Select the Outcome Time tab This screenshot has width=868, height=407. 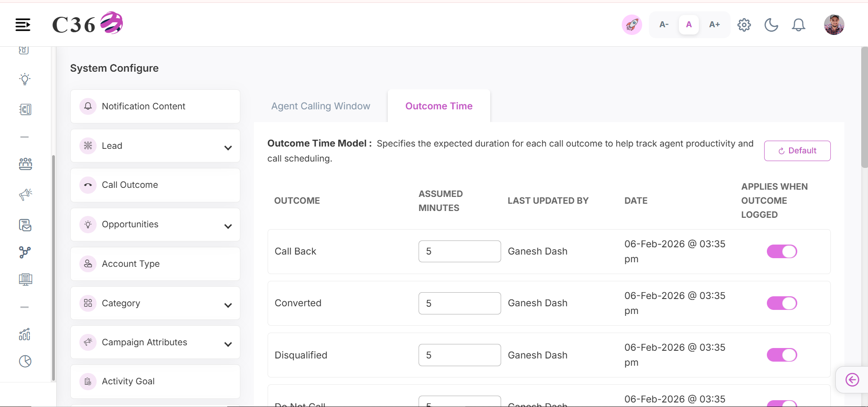pos(439,106)
